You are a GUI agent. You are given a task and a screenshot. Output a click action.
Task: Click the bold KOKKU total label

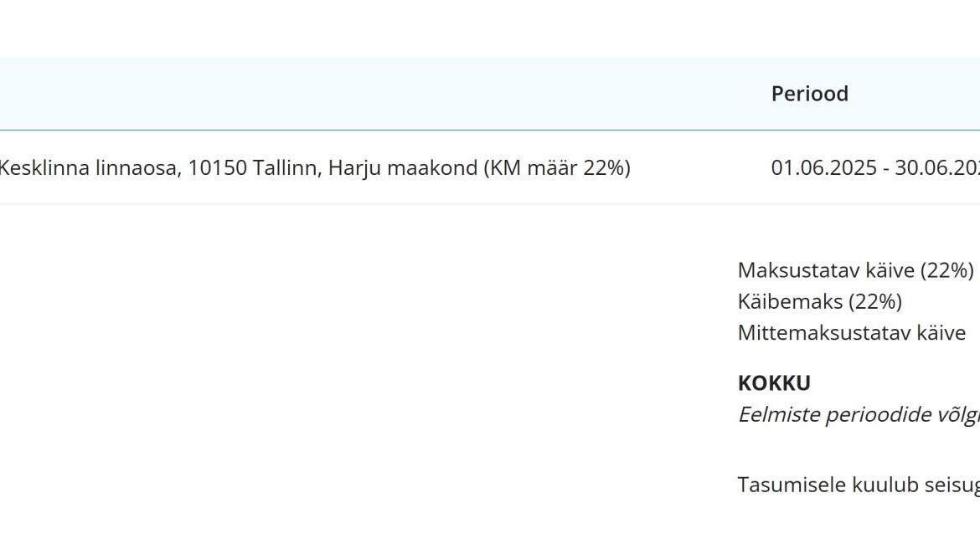(x=774, y=383)
